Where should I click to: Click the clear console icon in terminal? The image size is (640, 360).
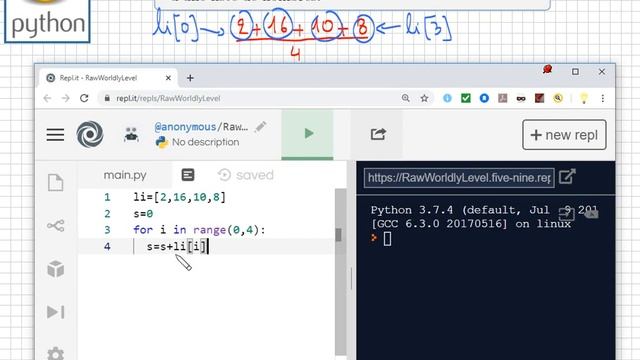pos(591,213)
